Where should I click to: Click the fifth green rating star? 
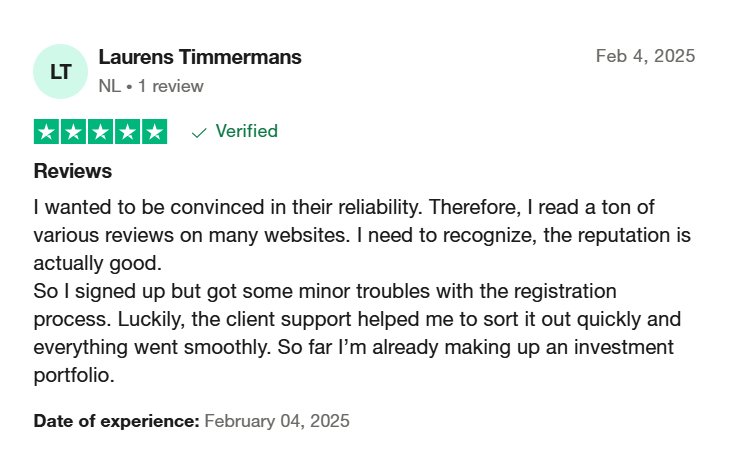pyautogui.click(x=154, y=132)
